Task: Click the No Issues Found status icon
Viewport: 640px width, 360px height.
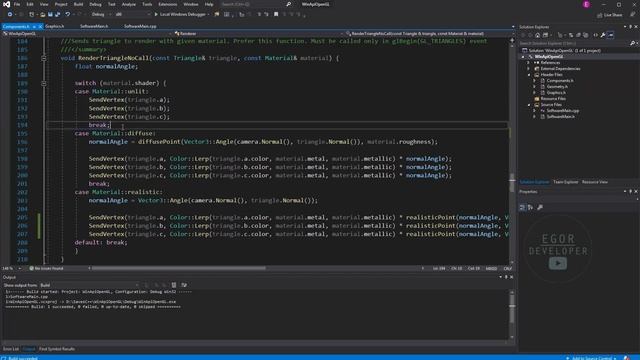Action: (x=31, y=268)
